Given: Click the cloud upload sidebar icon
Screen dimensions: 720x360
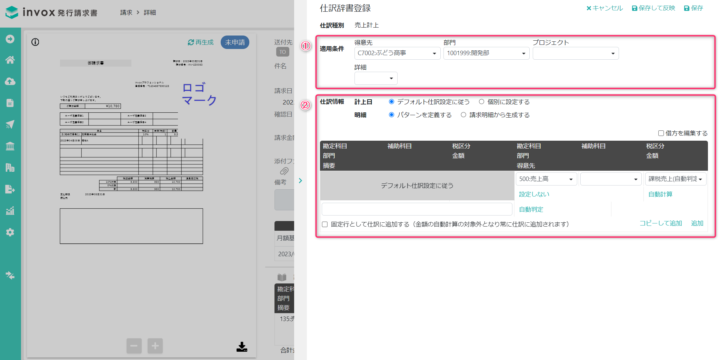Looking at the screenshot, I should [10, 81].
